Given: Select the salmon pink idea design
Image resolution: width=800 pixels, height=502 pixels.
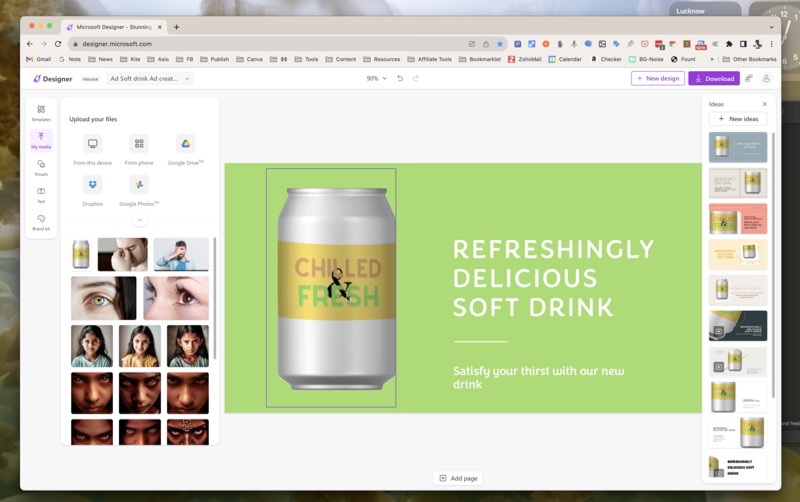Looking at the screenshot, I should 738,218.
